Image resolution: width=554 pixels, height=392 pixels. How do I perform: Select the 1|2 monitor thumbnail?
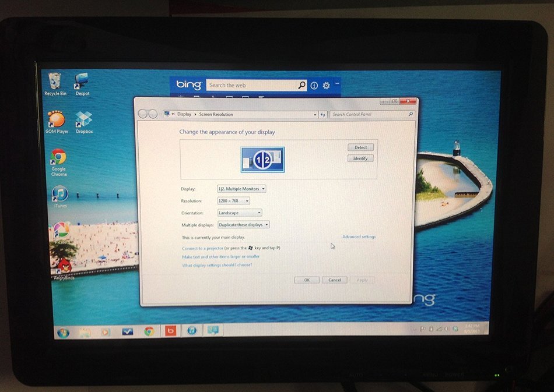click(x=262, y=160)
